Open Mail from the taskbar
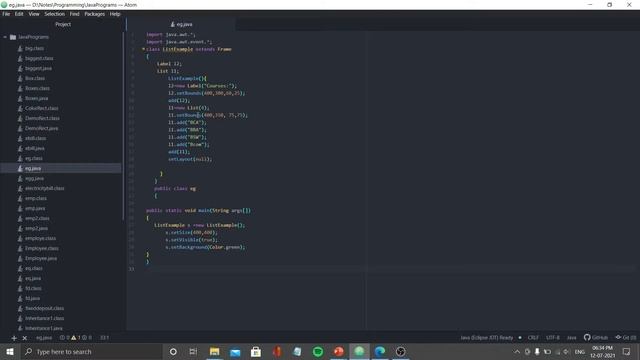 (x=236, y=351)
